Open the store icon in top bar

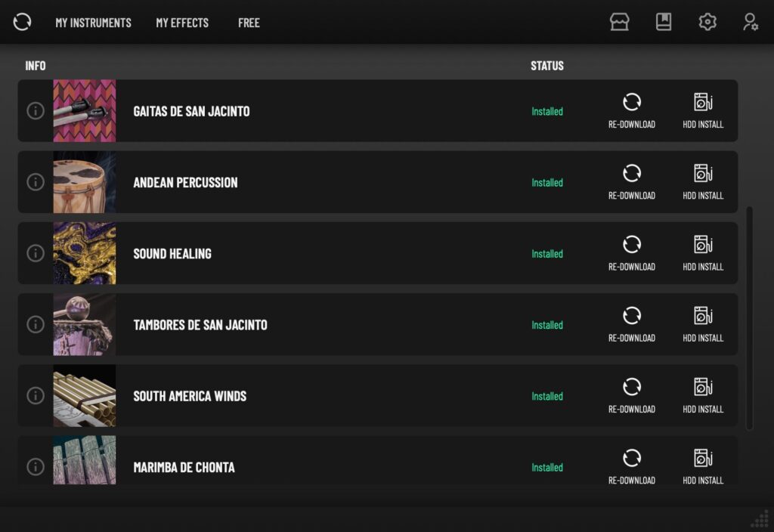(x=619, y=22)
